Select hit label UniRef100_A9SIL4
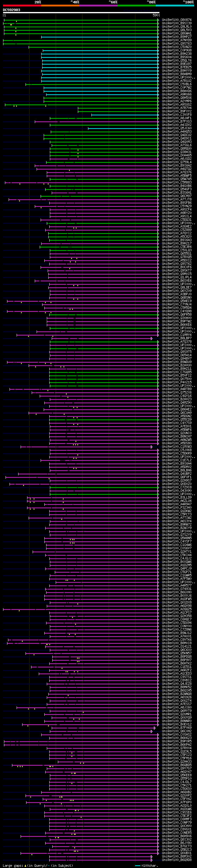This screenshot has width=197, height=868. (177, 216)
